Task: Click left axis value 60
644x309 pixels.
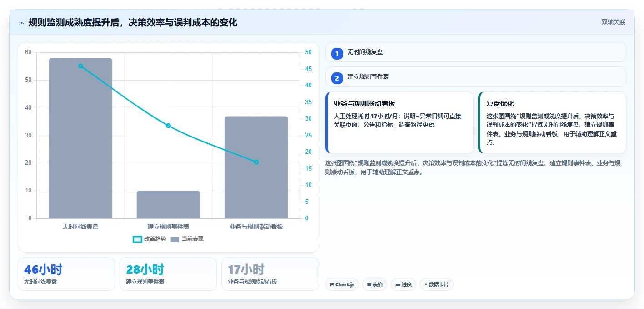Action: [x=28, y=52]
